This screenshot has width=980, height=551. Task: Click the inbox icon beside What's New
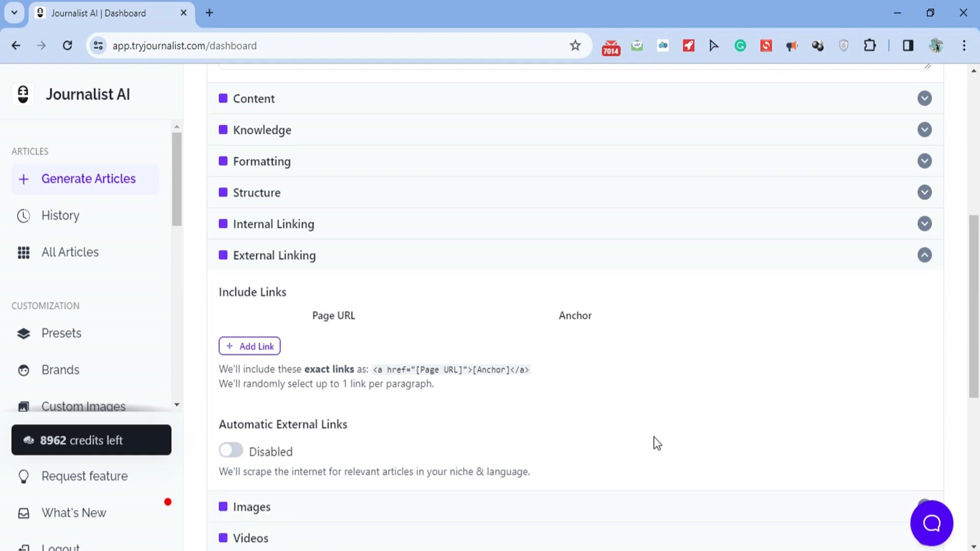pos(23,513)
